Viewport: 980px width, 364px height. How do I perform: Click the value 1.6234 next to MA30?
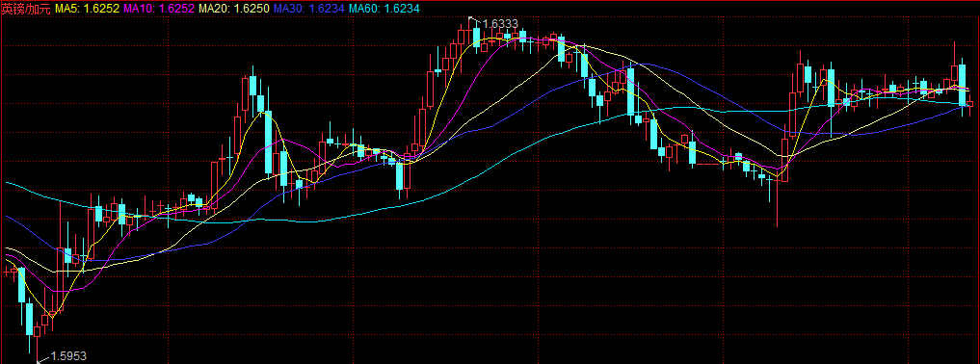[327, 8]
